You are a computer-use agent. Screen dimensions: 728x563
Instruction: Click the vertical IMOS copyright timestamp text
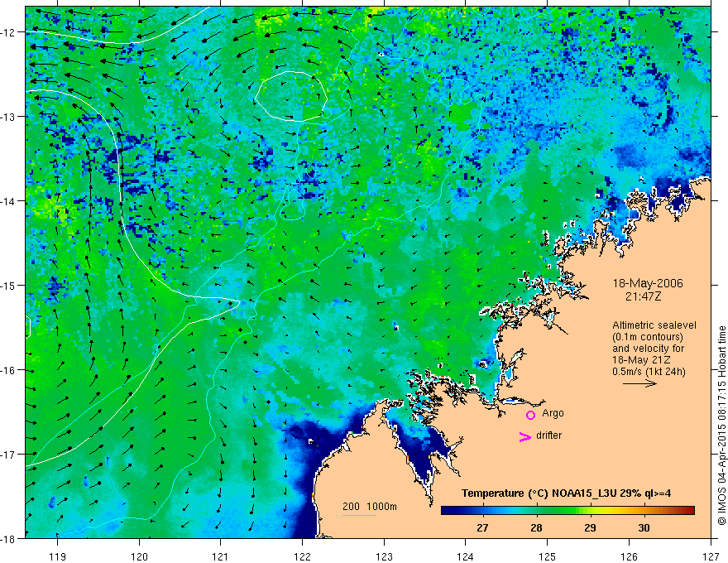(x=721, y=426)
